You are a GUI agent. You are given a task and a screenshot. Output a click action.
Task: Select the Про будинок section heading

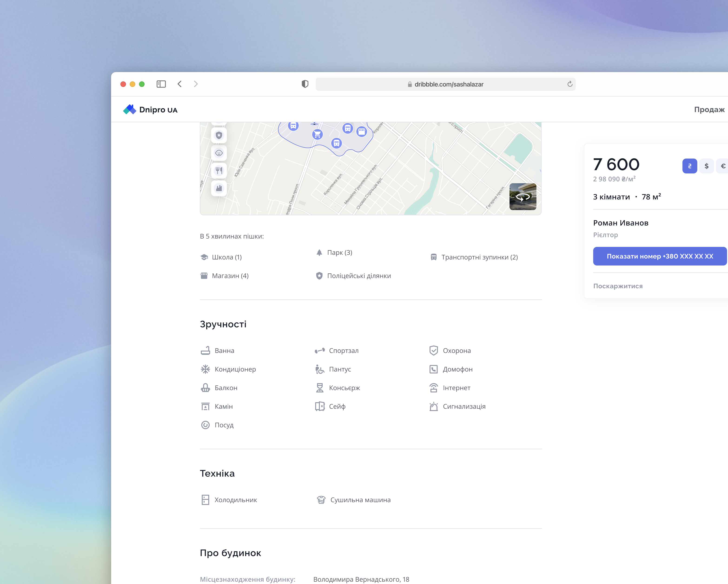click(230, 553)
